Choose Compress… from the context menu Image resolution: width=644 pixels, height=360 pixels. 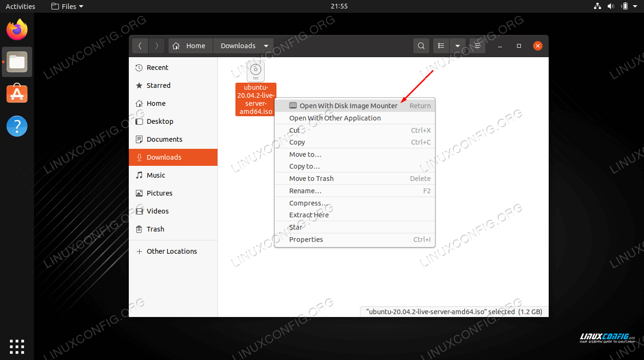(x=355, y=203)
